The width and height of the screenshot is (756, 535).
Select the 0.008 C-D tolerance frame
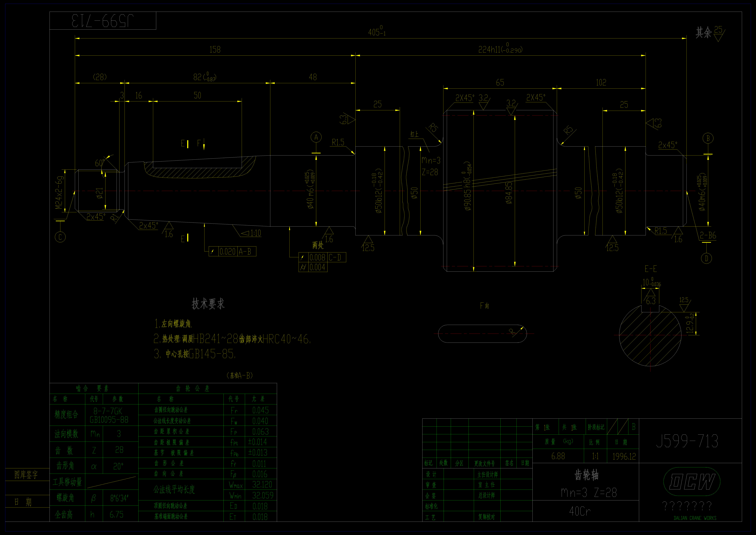click(322, 257)
